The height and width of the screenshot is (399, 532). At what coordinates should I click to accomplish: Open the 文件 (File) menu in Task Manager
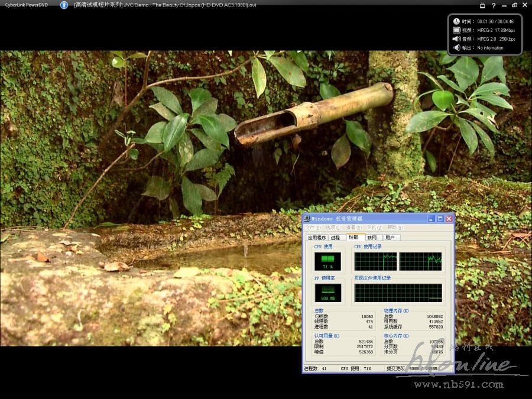tap(313, 228)
